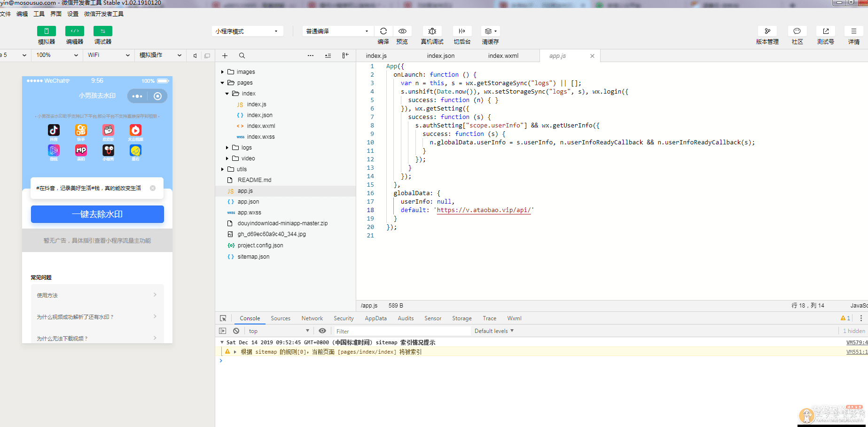
Task: Open version management icon
Action: (767, 31)
